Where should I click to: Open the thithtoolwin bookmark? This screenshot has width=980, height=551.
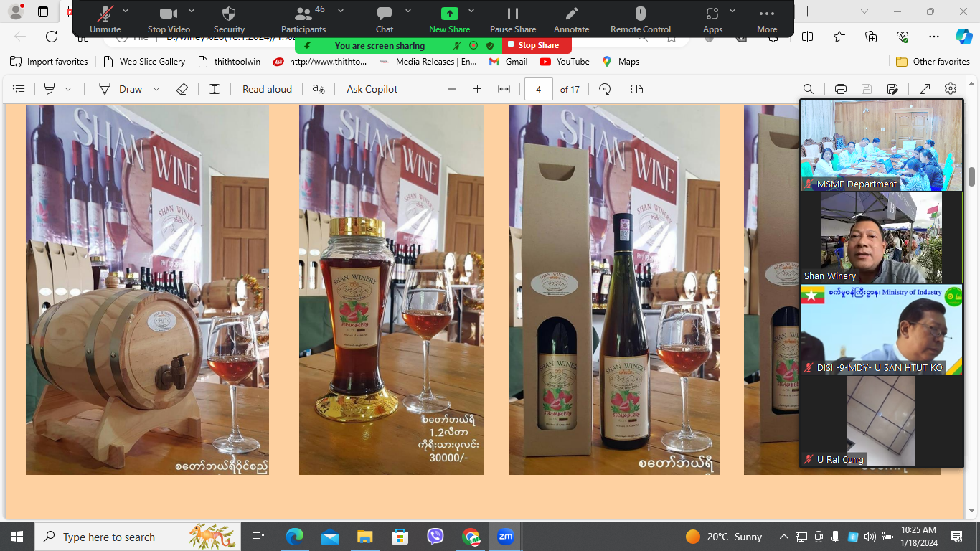[x=230, y=62]
